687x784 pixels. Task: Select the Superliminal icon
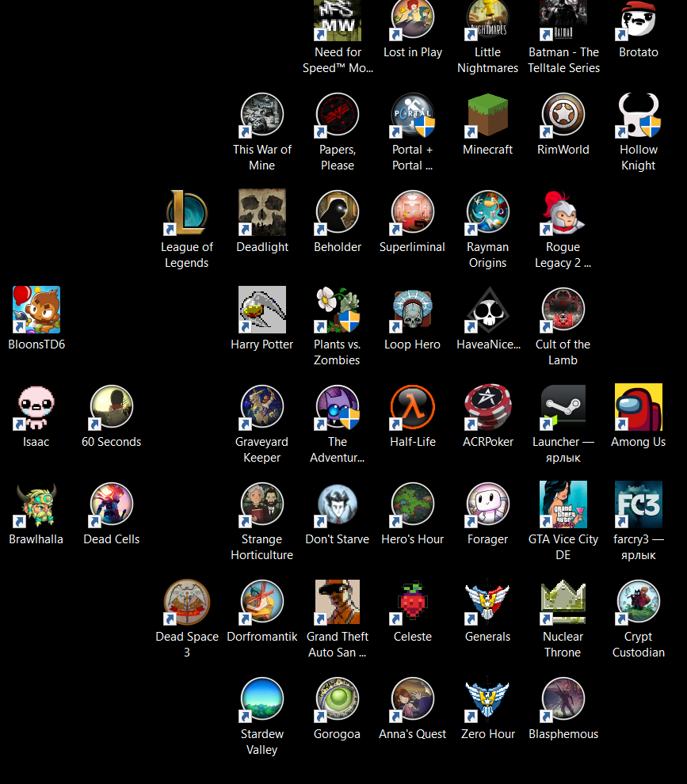[412, 212]
